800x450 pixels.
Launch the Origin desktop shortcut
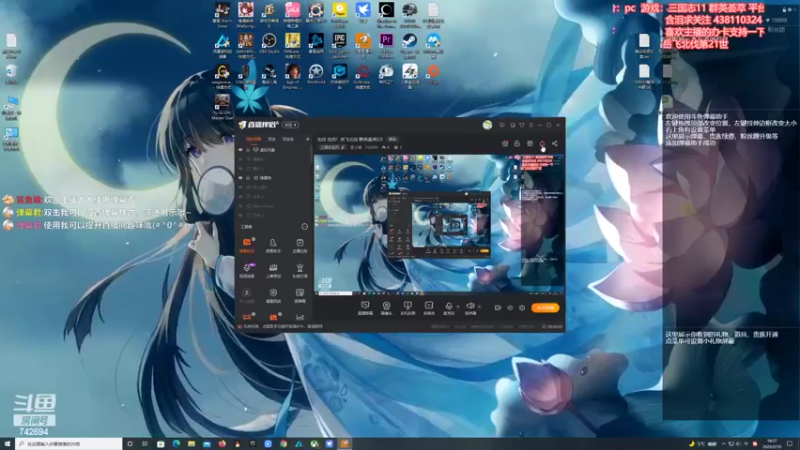(x=433, y=74)
